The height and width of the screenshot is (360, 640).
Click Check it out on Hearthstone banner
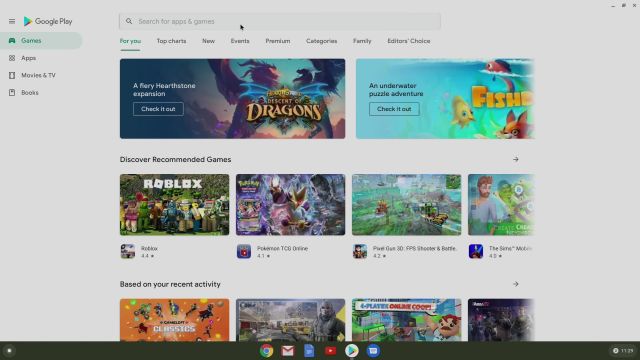click(158, 109)
